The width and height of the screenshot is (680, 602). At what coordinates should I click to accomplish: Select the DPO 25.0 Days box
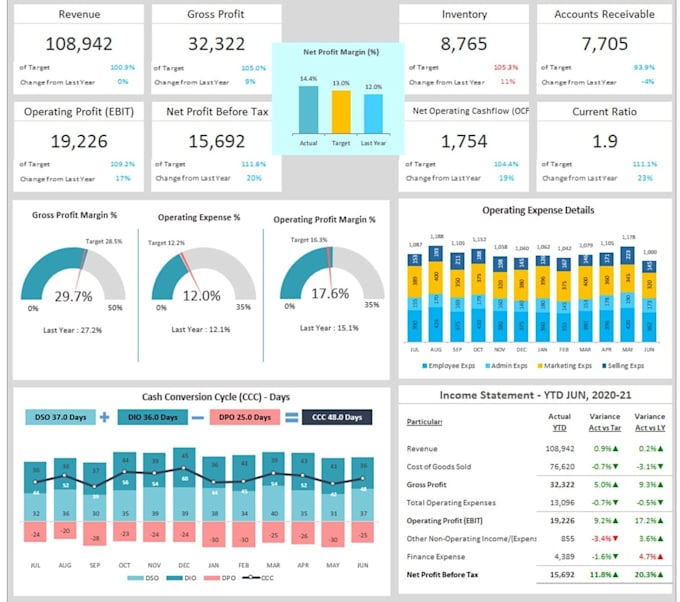tap(245, 417)
